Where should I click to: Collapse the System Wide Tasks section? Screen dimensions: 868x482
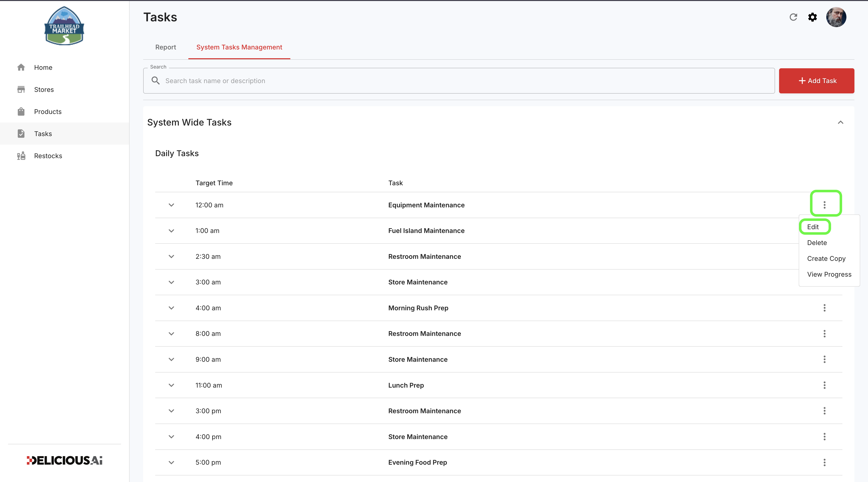[x=840, y=122]
